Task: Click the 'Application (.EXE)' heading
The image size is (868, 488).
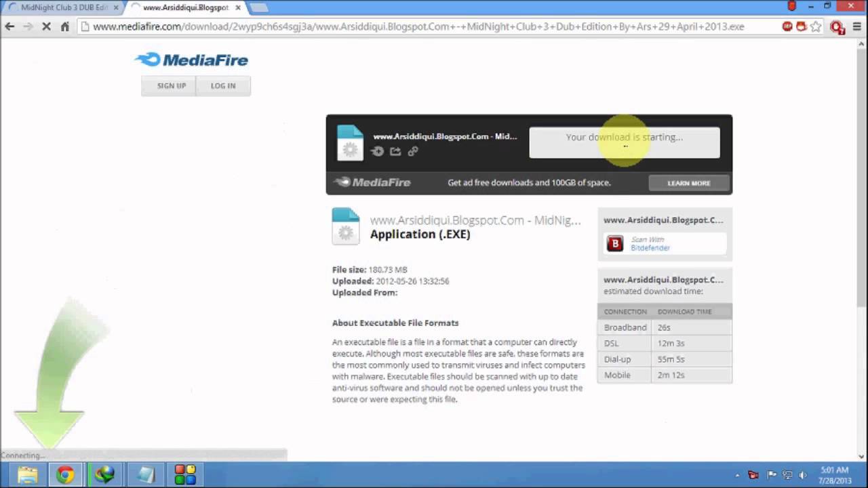Action: [x=420, y=235]
